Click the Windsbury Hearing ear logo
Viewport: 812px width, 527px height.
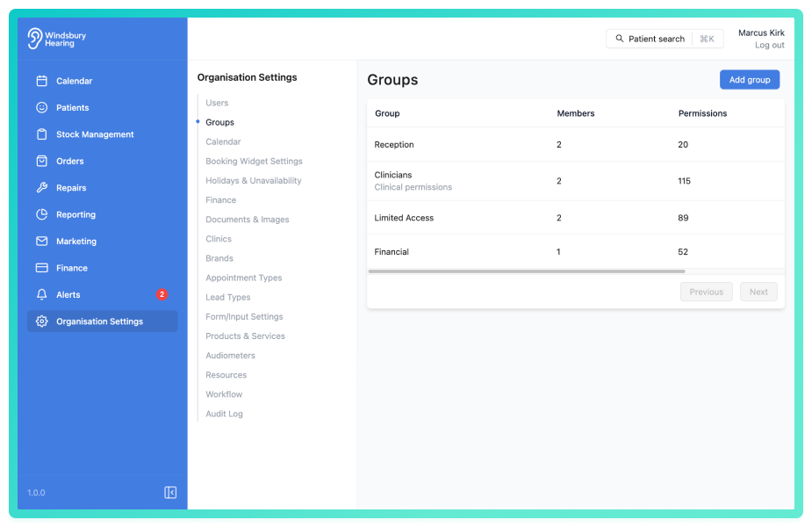35,39
